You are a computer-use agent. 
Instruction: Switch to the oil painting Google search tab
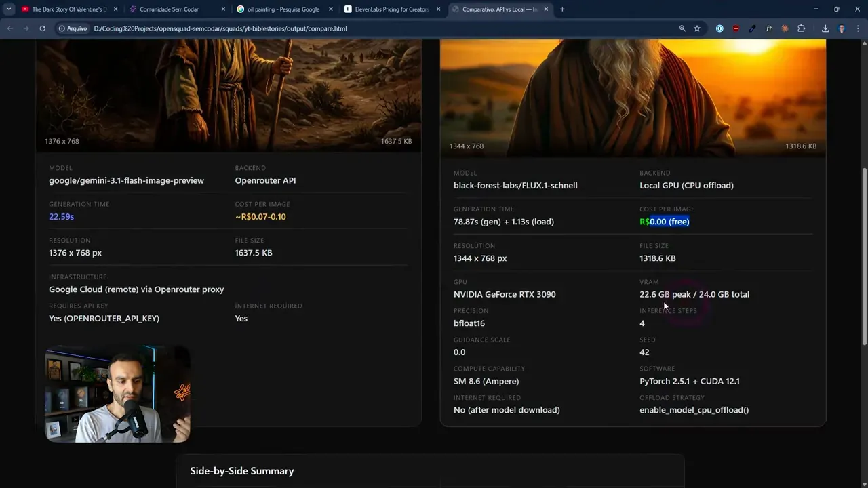click(x=283, y=9)
